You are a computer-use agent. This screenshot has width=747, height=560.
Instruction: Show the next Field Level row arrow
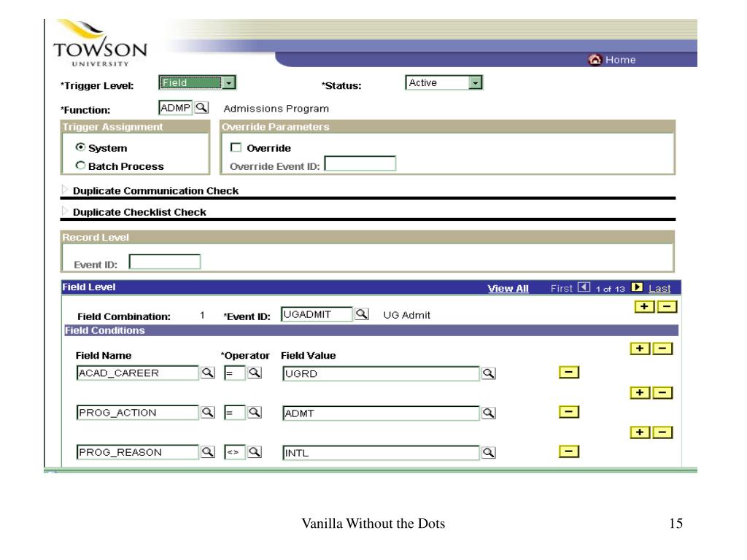(x=637, y=287)
